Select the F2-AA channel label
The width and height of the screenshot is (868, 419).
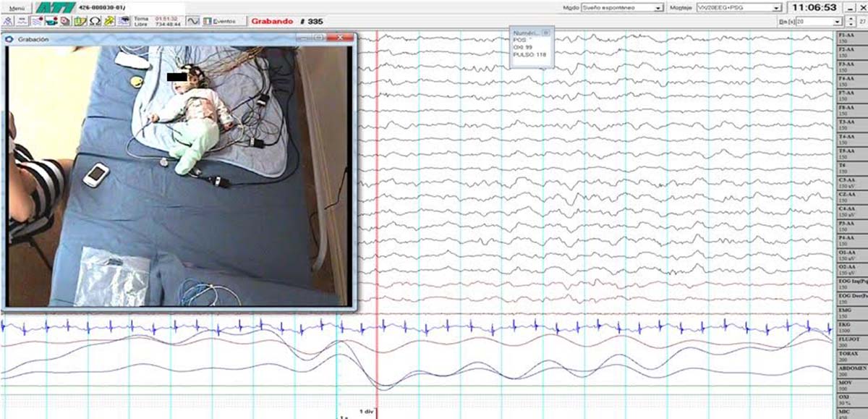point(851,51)
